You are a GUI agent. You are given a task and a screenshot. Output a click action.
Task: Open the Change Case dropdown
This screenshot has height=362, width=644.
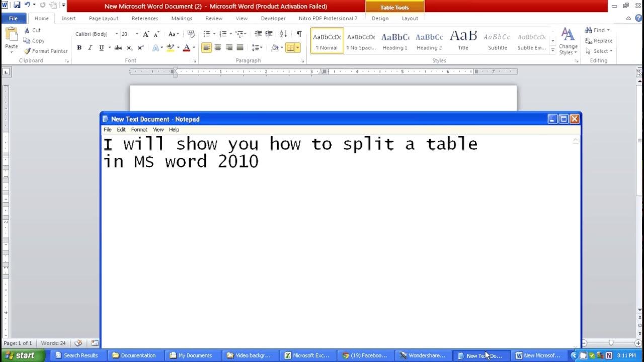(174, 34)
